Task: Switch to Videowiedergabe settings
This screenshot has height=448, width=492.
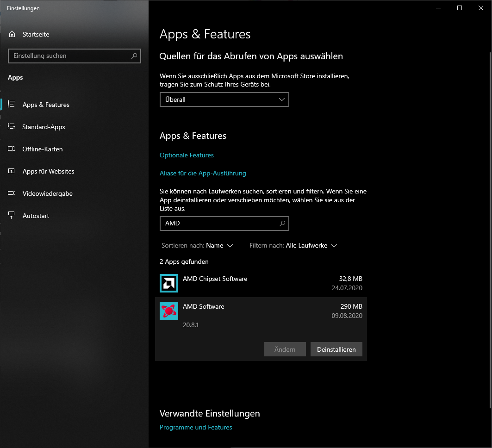Action: [x=47, y=193]
